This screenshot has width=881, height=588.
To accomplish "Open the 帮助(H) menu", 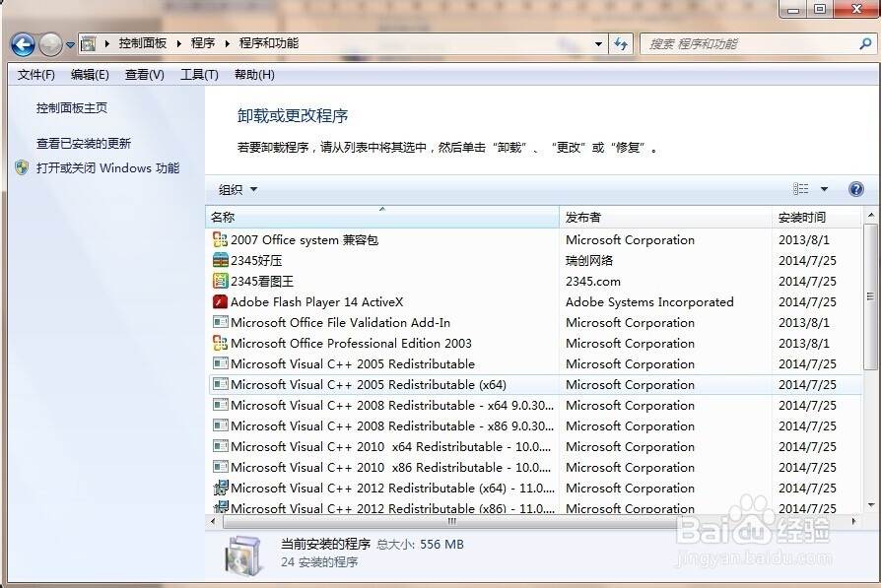I will [254, 75].
